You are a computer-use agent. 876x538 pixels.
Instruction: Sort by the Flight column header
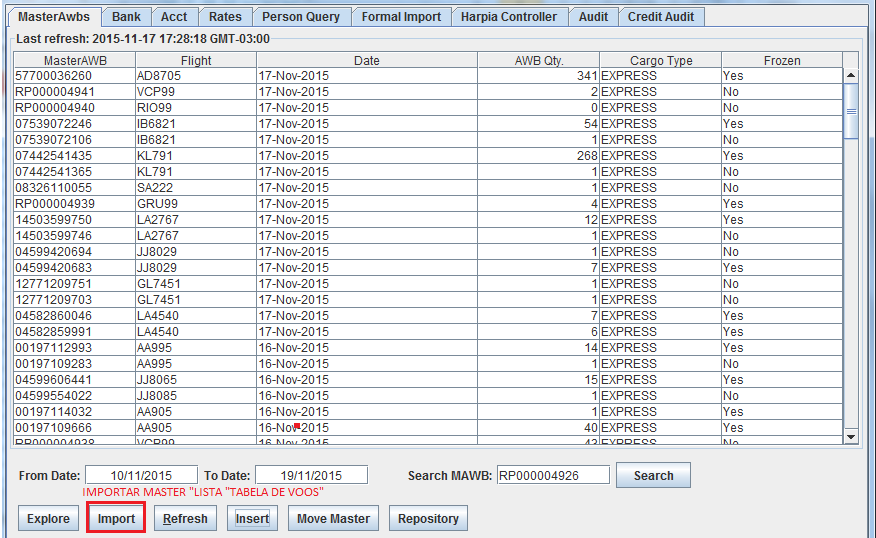point(196,60)
